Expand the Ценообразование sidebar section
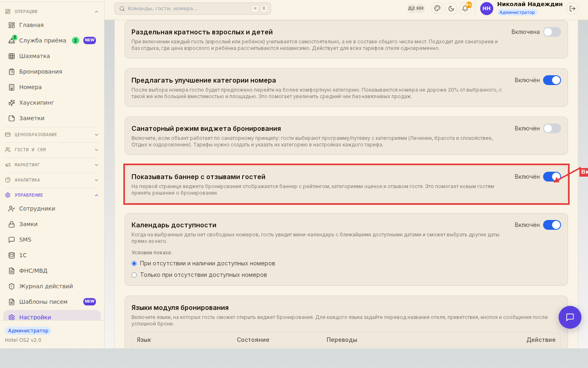 coord(51,135)
